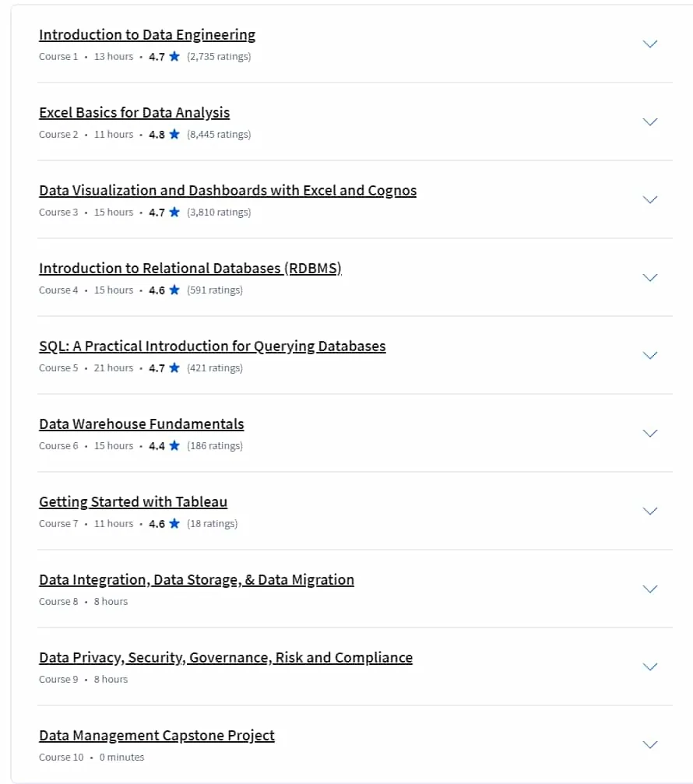Expand Data Visualization and Dashboards course chevron
Image resolution: width=693 pixels, height=784 pixels.
click(x=649, y=200)
